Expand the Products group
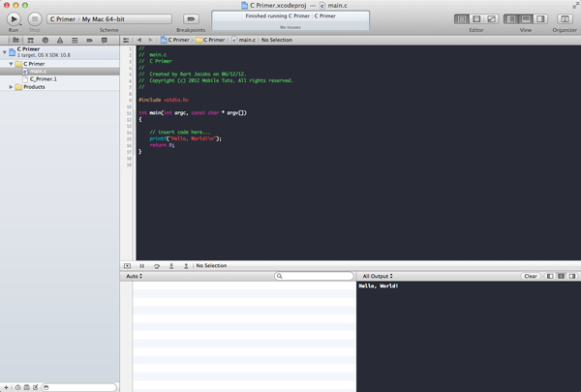 click(11, 87)
